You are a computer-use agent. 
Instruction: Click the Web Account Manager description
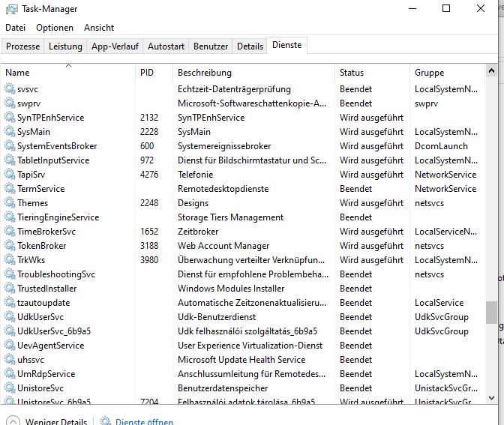[x=223, y=246]
